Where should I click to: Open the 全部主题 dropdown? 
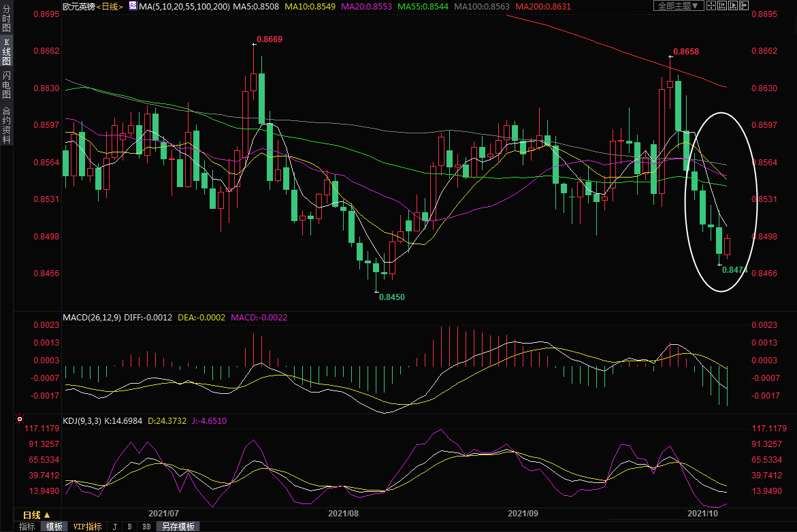[x=678, y=5]
